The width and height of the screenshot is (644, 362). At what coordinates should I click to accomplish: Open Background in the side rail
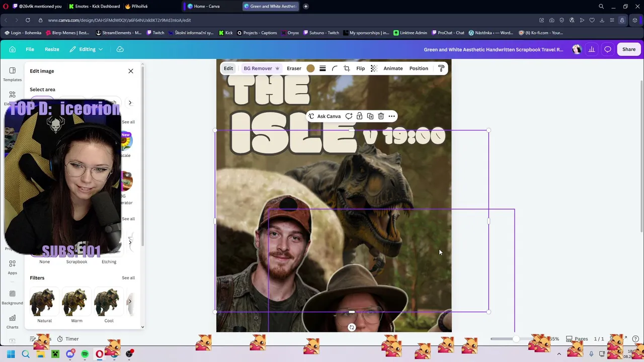point(12,297)
